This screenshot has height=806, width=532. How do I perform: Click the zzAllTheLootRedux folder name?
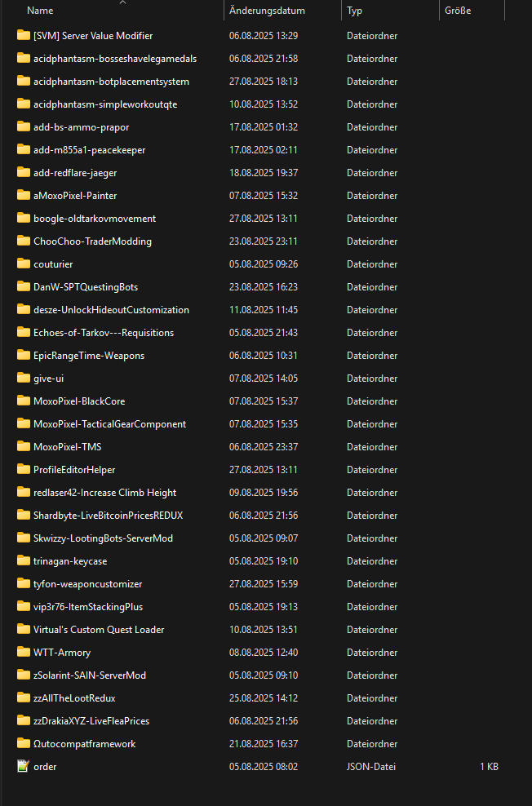[74, 698]
